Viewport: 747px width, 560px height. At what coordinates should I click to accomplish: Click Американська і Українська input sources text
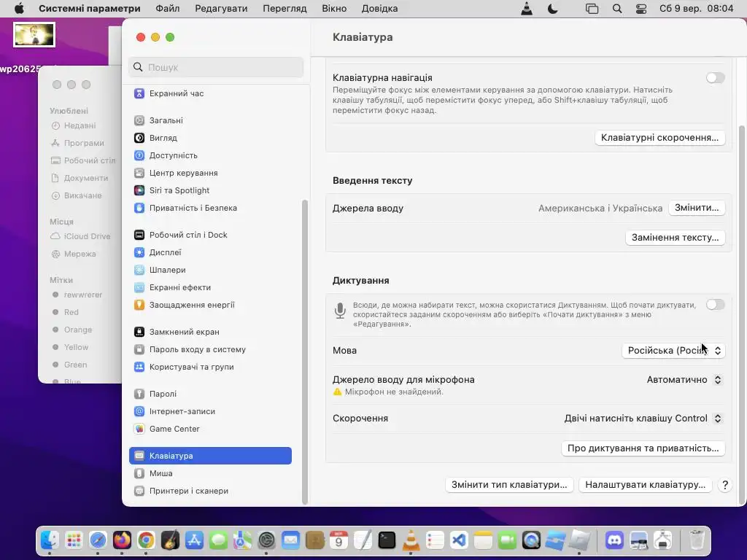600,208
